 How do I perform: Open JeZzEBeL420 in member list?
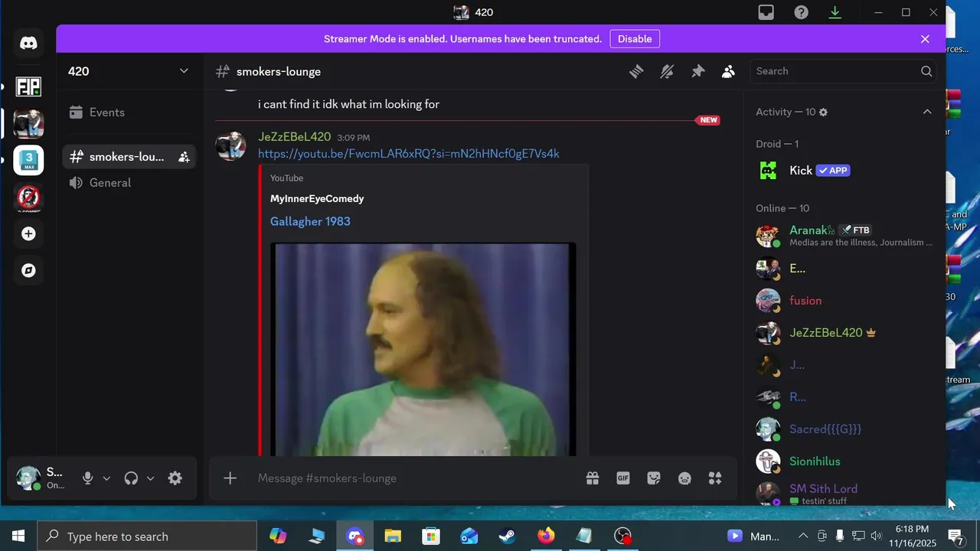click(x=844, y=333)
